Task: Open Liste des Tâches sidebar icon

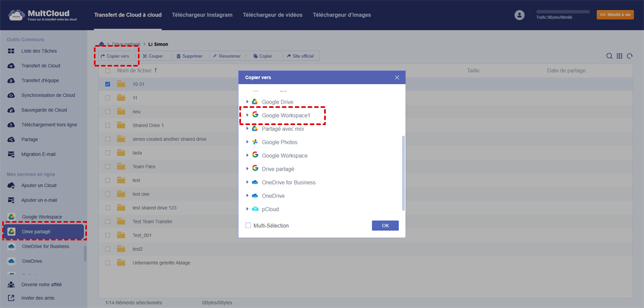Action: (11, 51)
